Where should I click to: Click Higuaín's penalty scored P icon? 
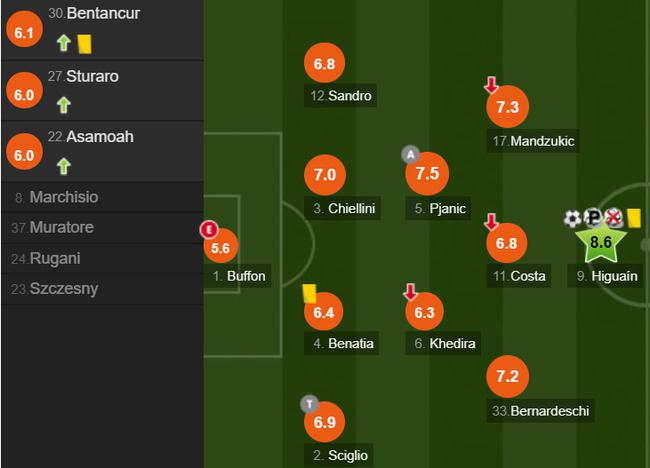593,218
